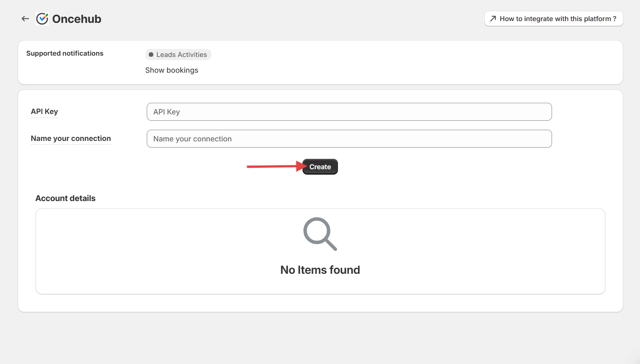Click the external link arrow icon
The height and width of the screenshot is (364, 640).
[493, 19]
